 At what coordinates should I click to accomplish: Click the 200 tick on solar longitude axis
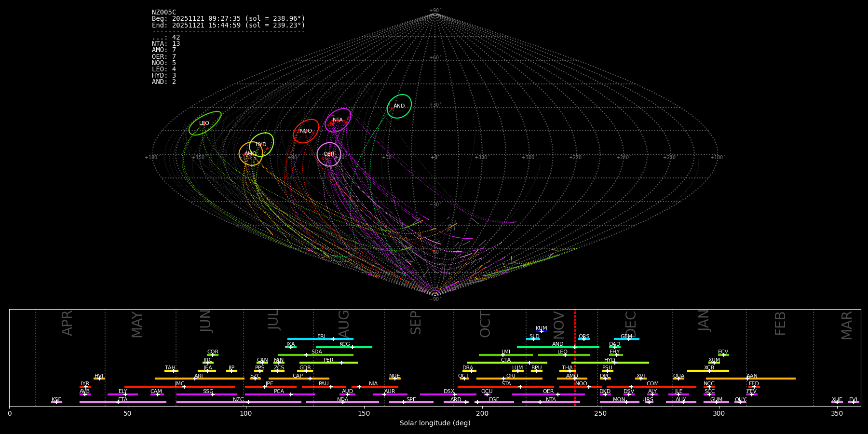[x=482, y=413]
